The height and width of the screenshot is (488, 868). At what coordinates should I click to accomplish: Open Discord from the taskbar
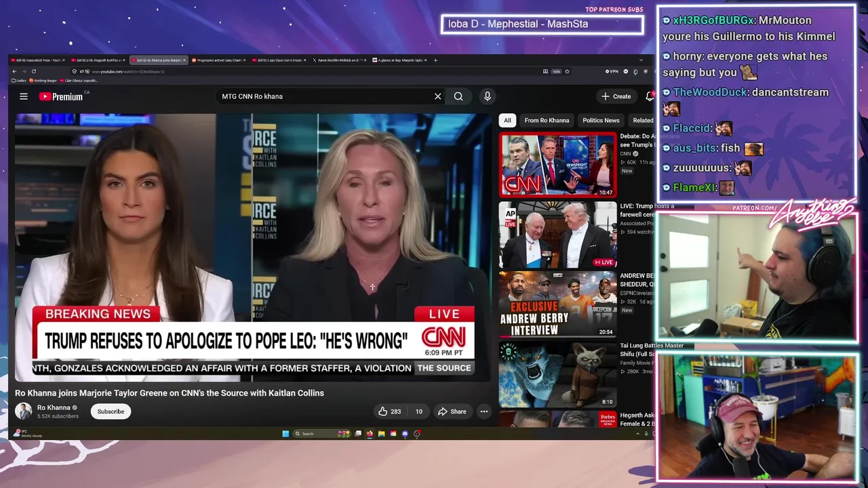[405, 434]
